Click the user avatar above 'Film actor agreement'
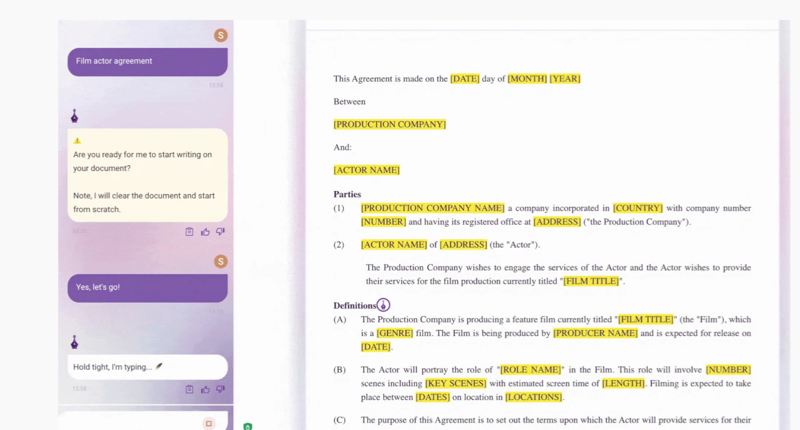 220,35
